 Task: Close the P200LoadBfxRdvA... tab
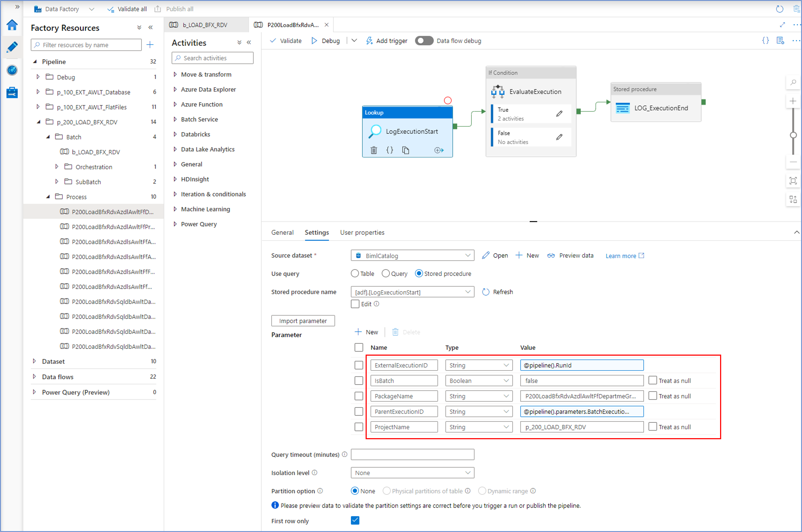pos(327,25)
